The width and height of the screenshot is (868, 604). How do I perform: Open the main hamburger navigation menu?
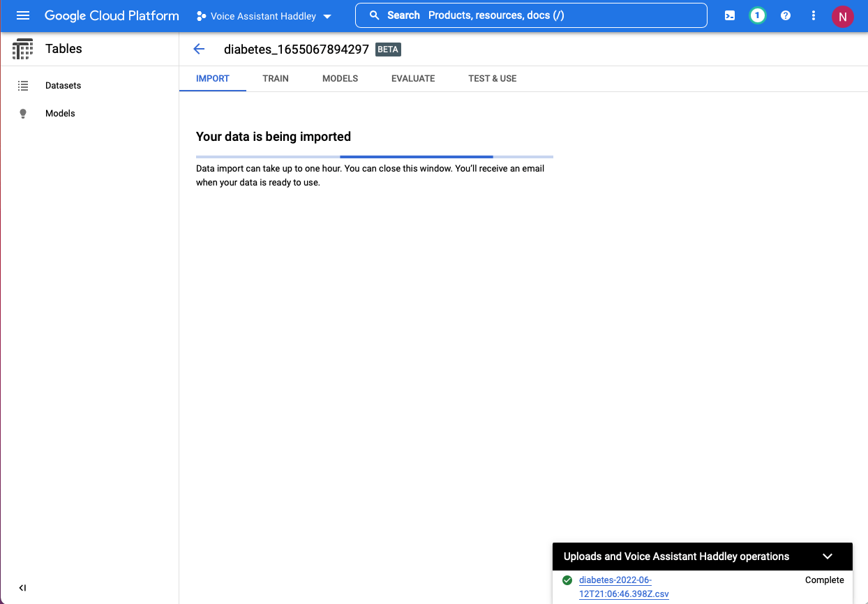point(23,15)
